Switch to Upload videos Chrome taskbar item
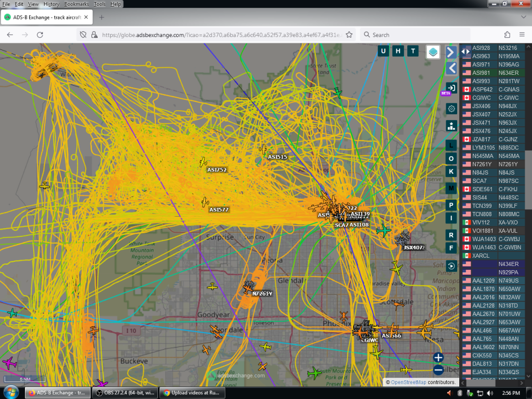Image resolution: width=532 pixels, height=399 pixels. [192, 393]
